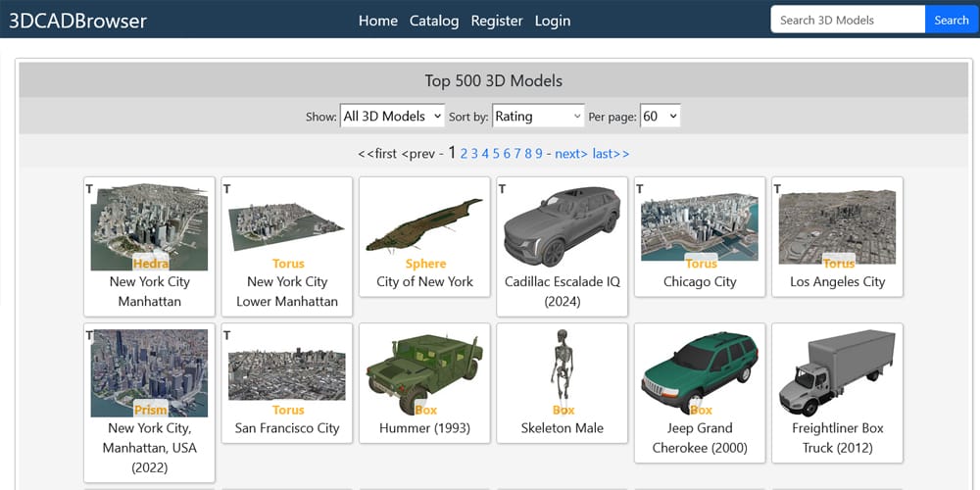The image size is (980, 490).
Task: Click Sphere label on City of New York
Action: (425, 264)
